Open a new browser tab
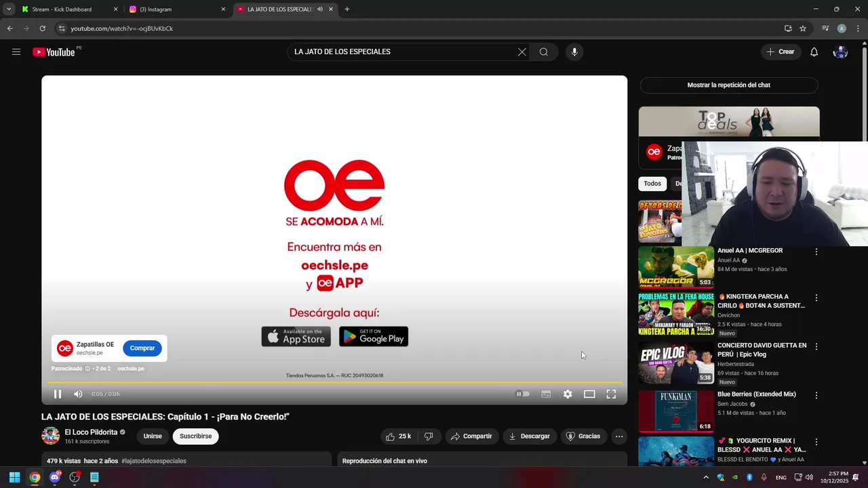 [x=347, y=9]
